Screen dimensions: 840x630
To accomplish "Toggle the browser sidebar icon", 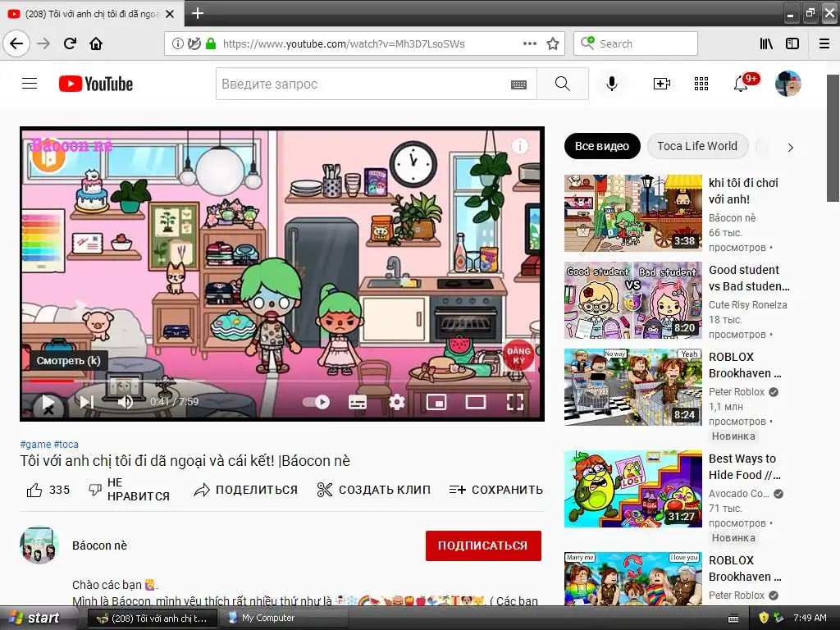I will click(792, 44).
